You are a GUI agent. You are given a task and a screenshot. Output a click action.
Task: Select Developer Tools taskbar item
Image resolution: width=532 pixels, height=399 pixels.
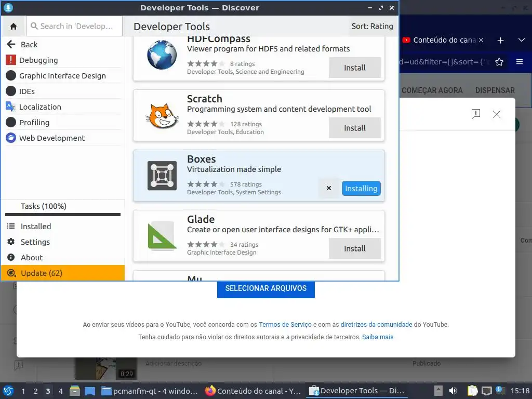(x=357, y=391)
